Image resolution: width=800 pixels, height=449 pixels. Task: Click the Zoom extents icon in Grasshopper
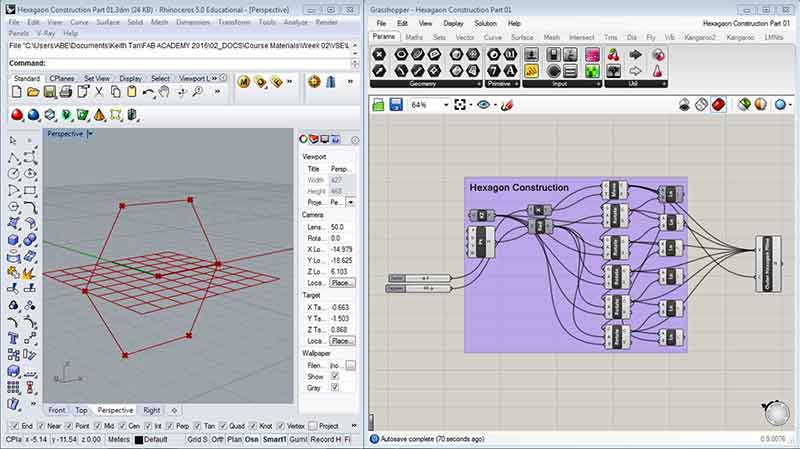tap(460, 105)
